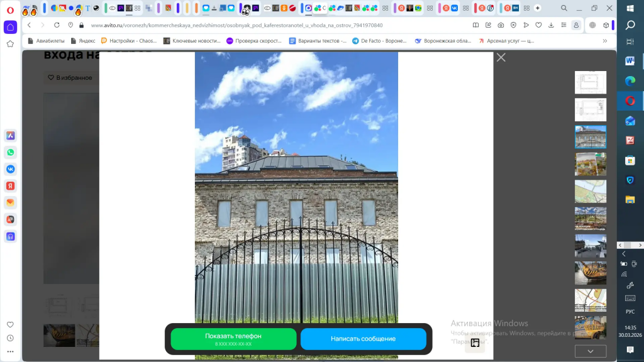Save image with overlay disk icon
The height and width of the screenshot is (362, 644).
click(475, 343)
